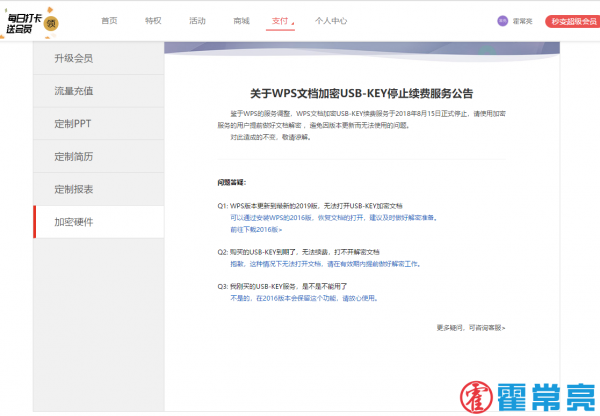The image size is (600, 416).
Task: Select 加密硬件 in the sidebar
Action: coord(99,222)
